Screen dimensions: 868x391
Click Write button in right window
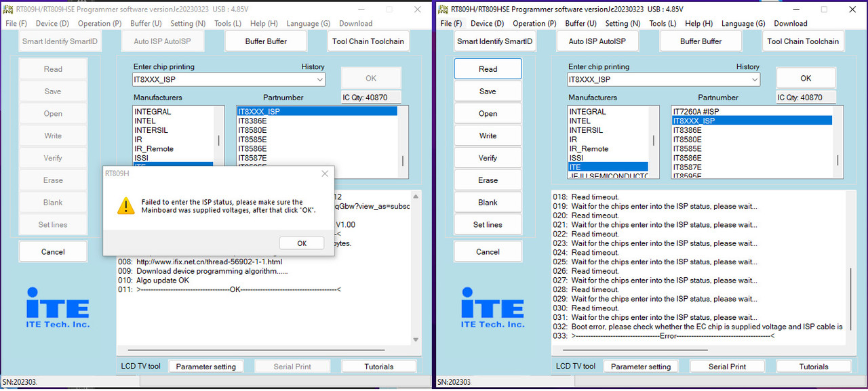tap(488, 136)
